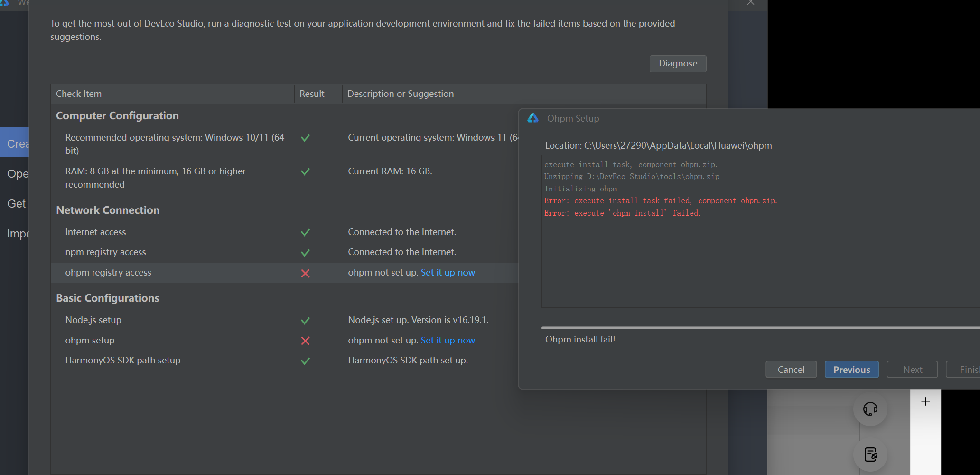Click green check for Node.js setup

pyautogui.click(x=305, y=321)
